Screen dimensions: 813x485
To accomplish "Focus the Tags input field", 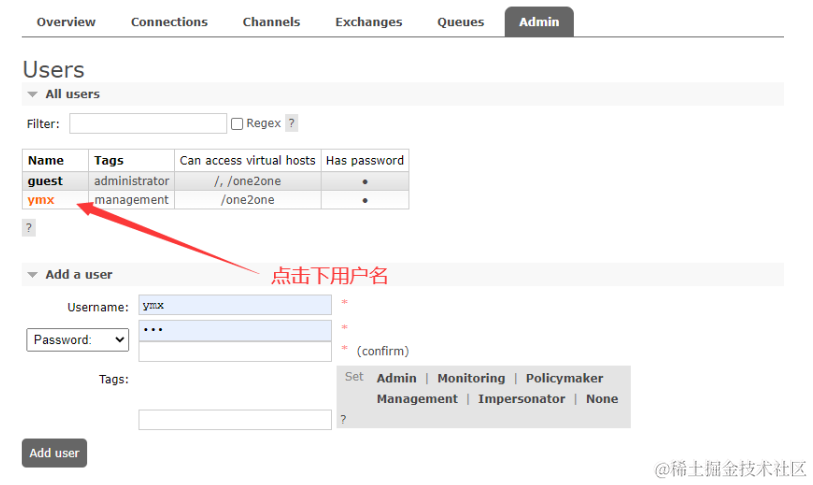I will [235, 420].
